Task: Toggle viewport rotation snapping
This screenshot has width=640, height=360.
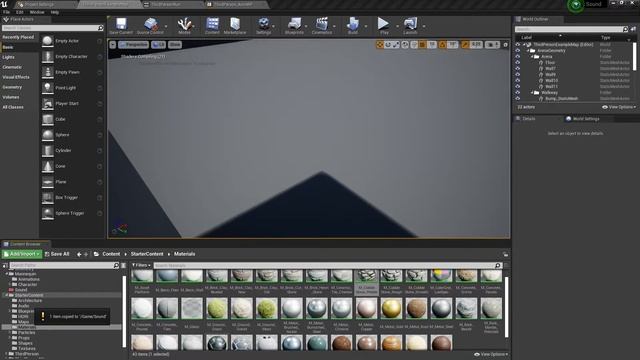Action: click(442, 44)
